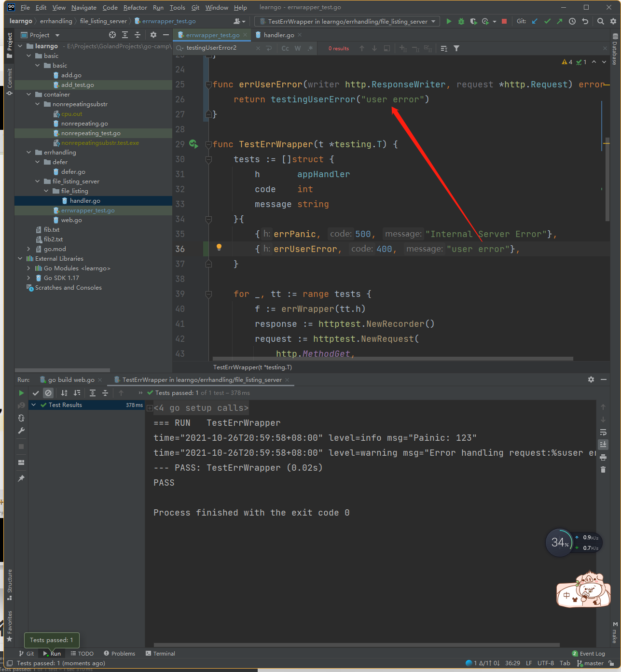This screenshot has height=672, width=621.
Task: Open the Refactor menu
Action: coord(135,8)
